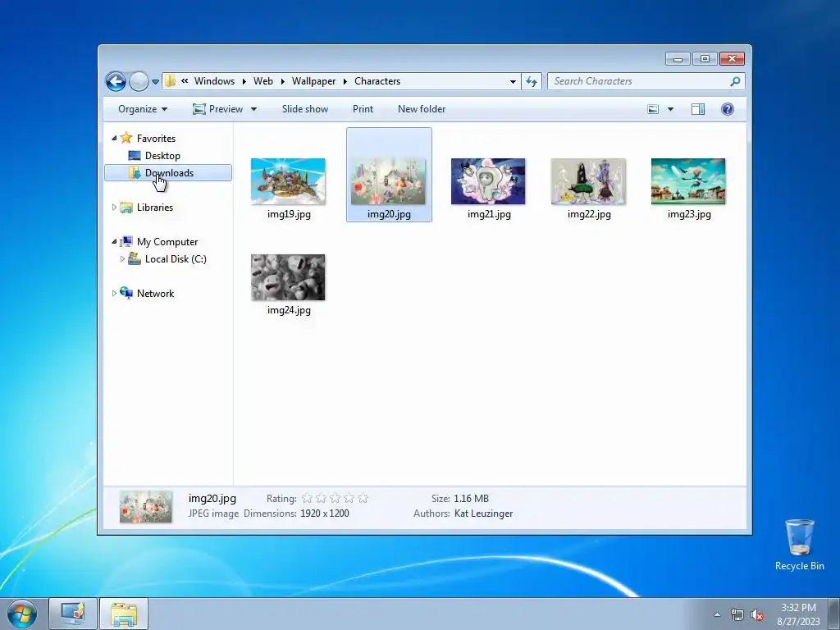Click the Change your view icon

[x=653, y=109]
